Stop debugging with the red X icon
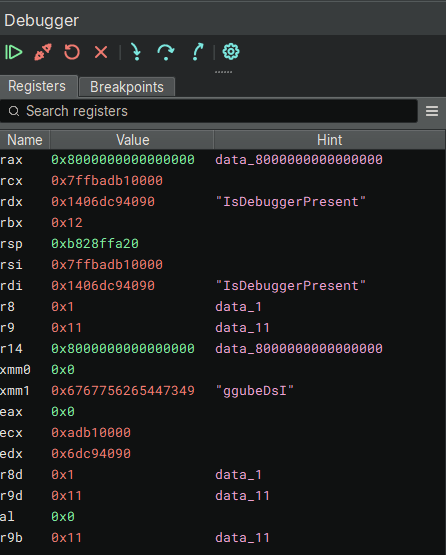 click(101, 52)
